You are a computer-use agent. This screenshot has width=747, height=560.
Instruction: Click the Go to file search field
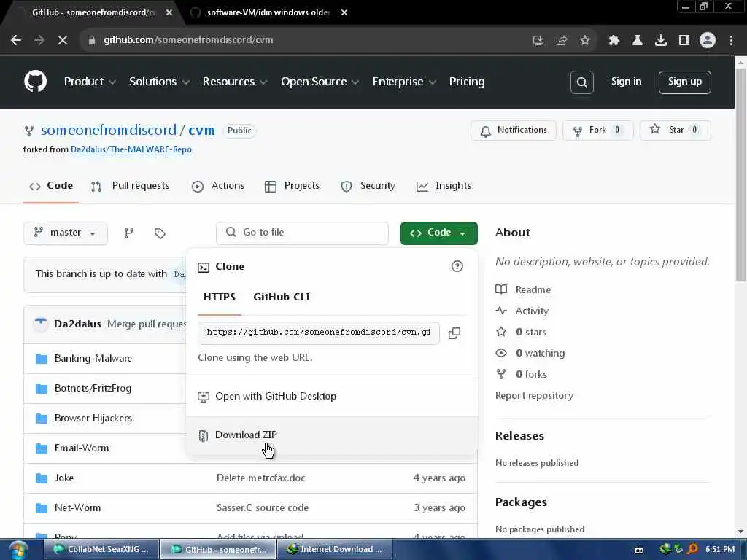(302, 233)
